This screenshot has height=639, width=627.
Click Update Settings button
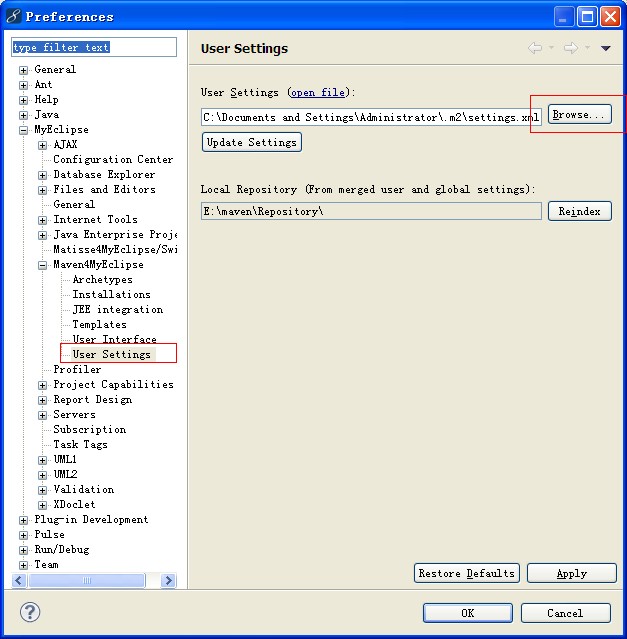pos(252,142)
